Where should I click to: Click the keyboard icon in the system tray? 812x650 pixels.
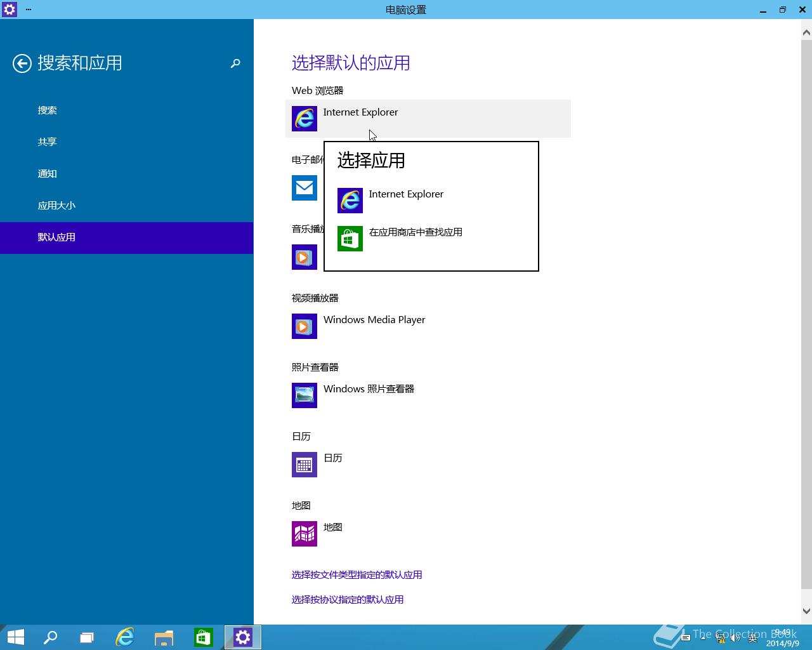(686, 638)
